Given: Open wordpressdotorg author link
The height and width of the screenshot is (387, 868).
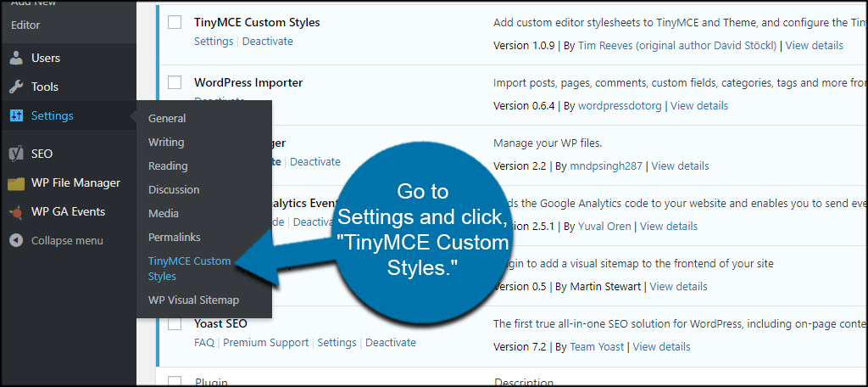Looking at the screenshot, I should pyautogui.click(x=620, y=105).
